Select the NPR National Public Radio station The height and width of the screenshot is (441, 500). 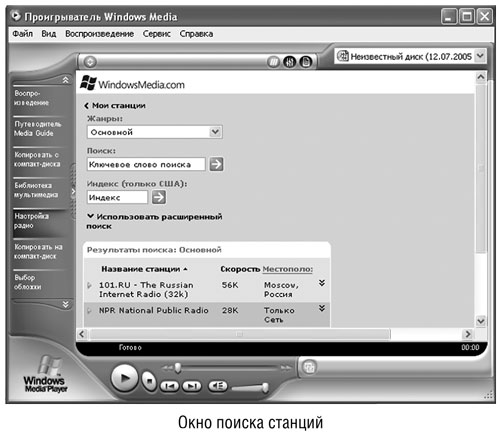(153, 310)
